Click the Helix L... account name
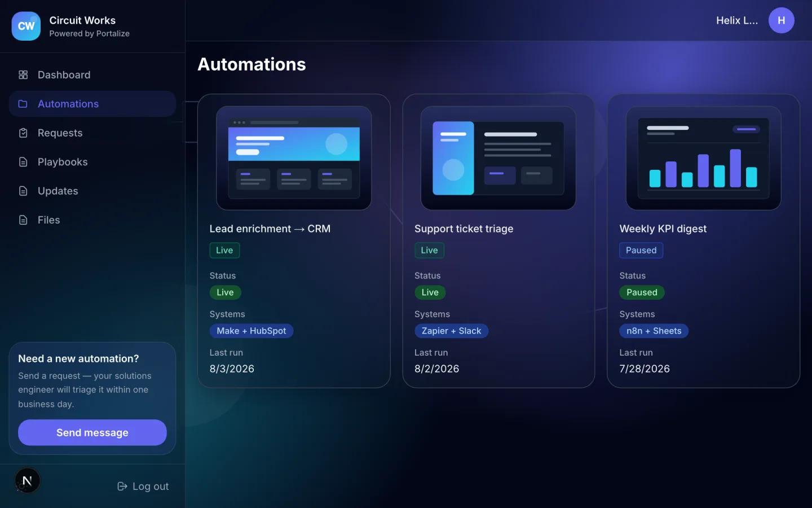 (736, 20)
